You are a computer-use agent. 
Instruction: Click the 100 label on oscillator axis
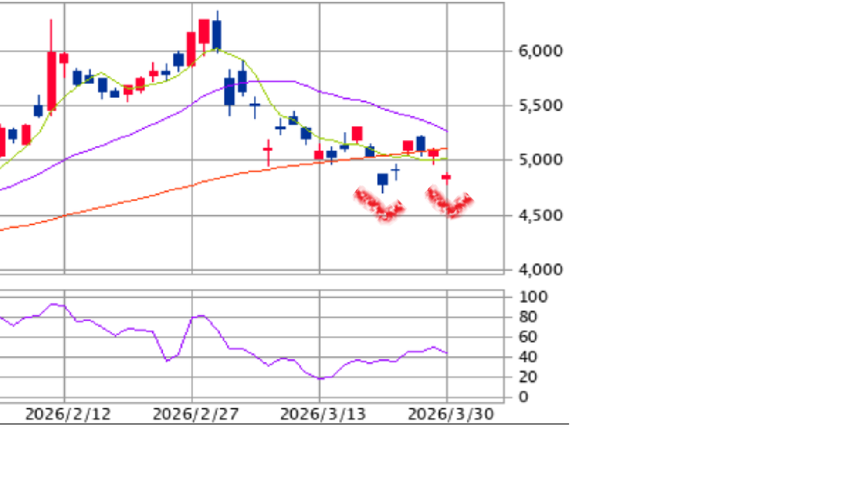click(x=533, y=297)
